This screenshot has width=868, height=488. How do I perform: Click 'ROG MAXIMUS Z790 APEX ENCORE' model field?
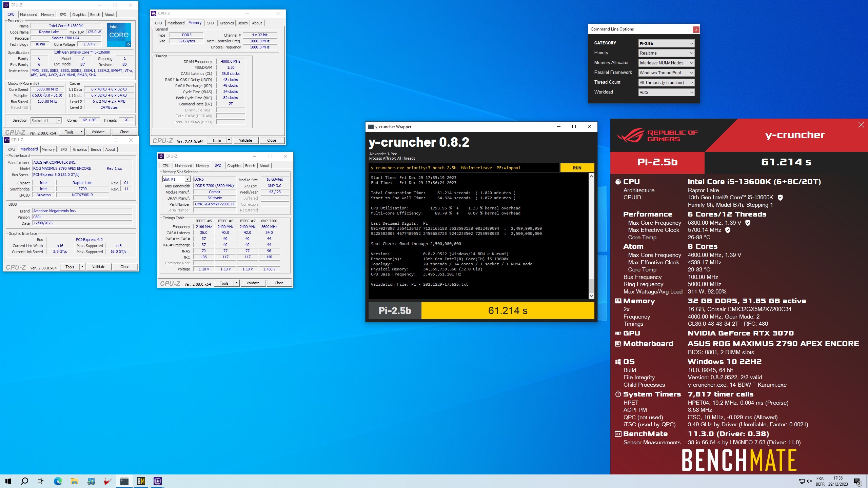click(64, 168)
